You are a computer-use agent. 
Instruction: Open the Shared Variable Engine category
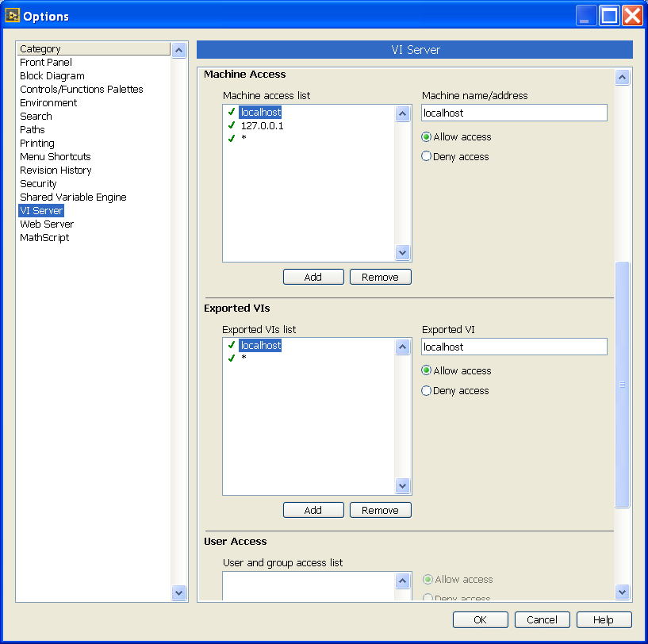(73, 197)
